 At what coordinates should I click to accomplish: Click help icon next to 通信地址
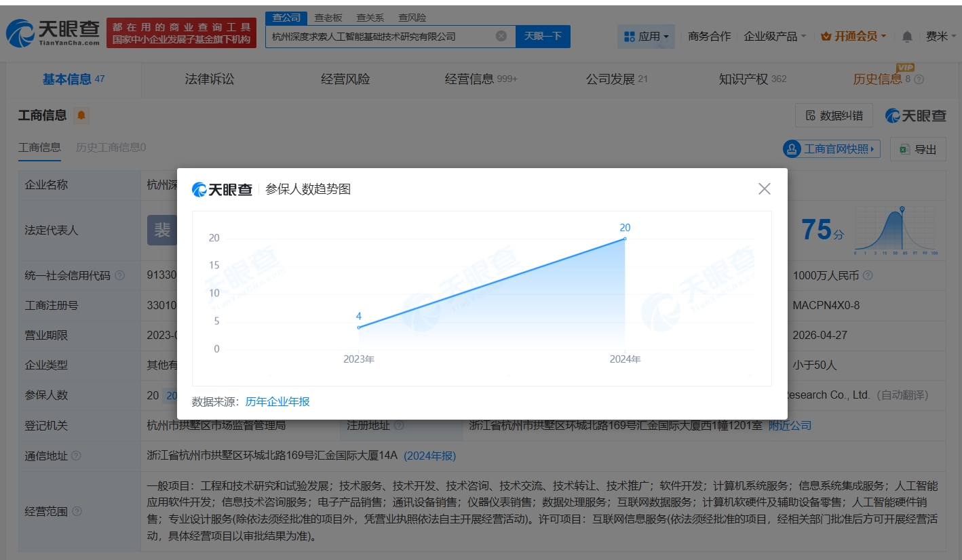pos(76,456)
